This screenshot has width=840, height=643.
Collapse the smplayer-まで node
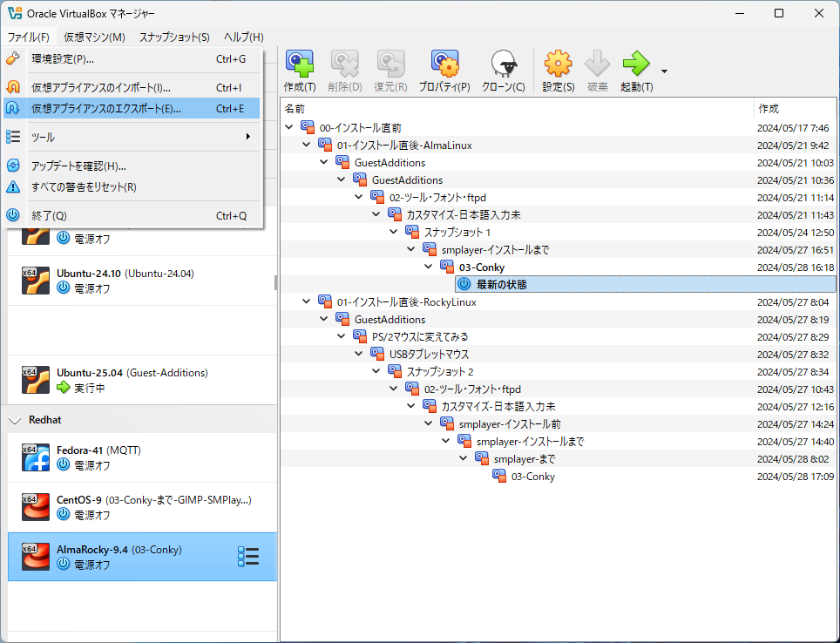[x=464, y=458]
